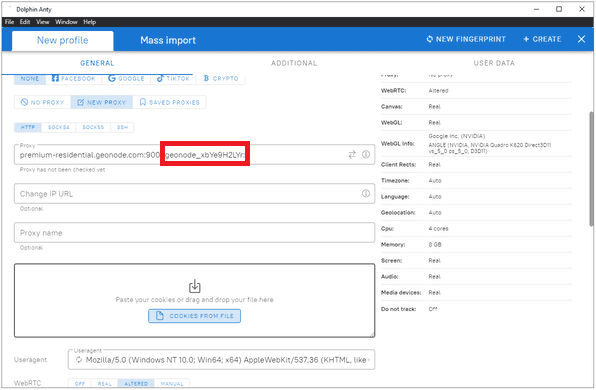Viewport: 596px width, 390px height.
Task: Choose the Google profile type
Action: [126, 79]
